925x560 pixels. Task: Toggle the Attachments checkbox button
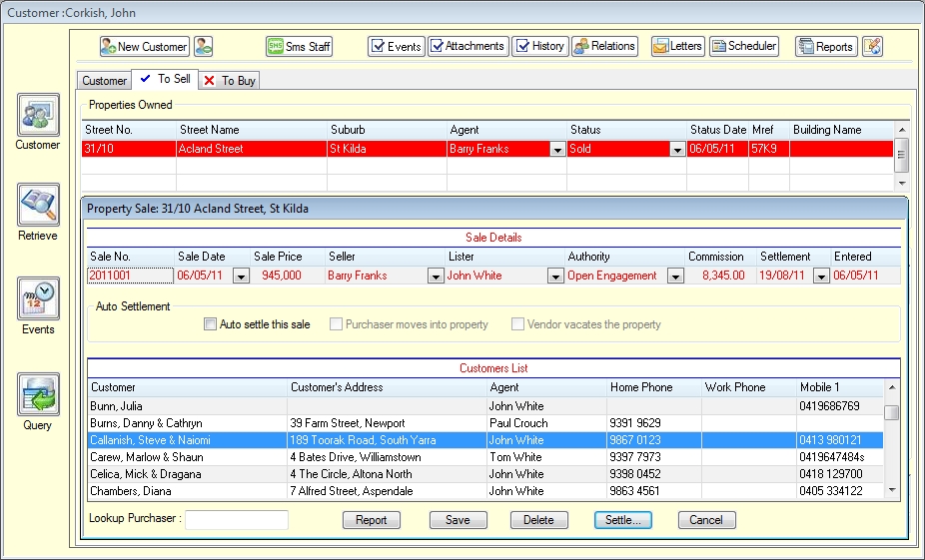coord(467,46)
